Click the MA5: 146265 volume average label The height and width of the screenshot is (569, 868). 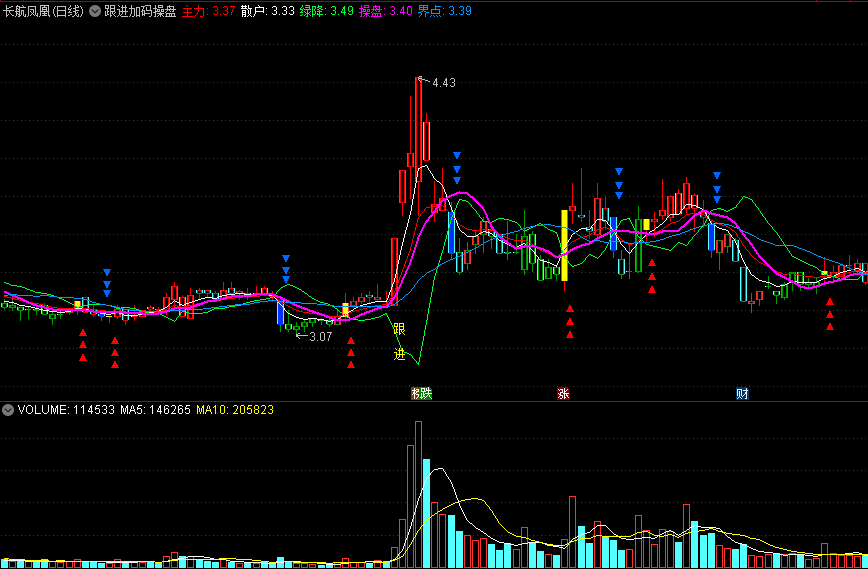[x=156, y=410]
